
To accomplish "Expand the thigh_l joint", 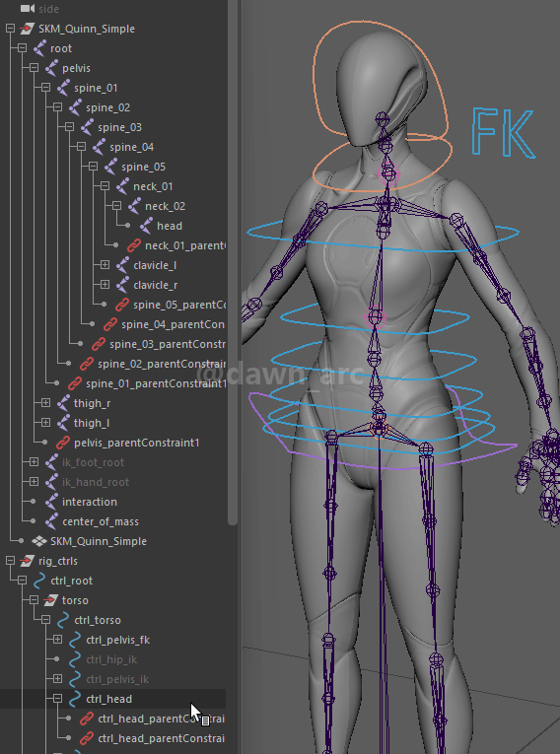I will pos(45,423).
